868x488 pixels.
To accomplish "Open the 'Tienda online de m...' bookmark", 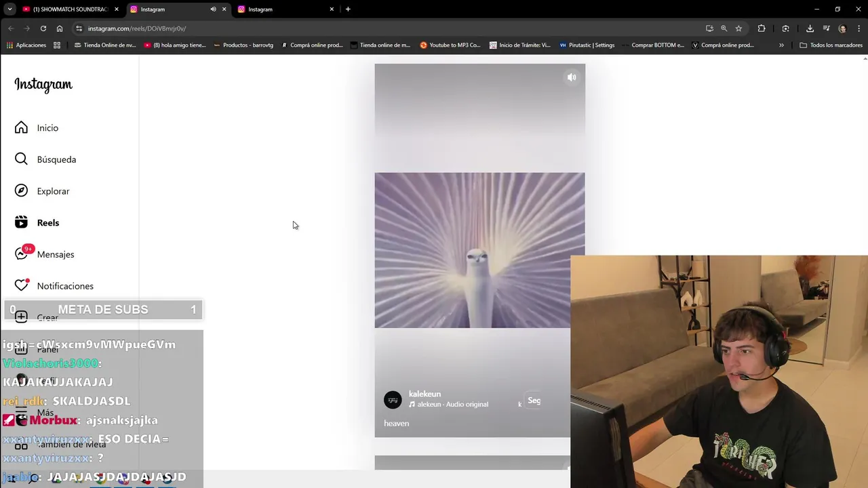I will (x=380, y=45).
